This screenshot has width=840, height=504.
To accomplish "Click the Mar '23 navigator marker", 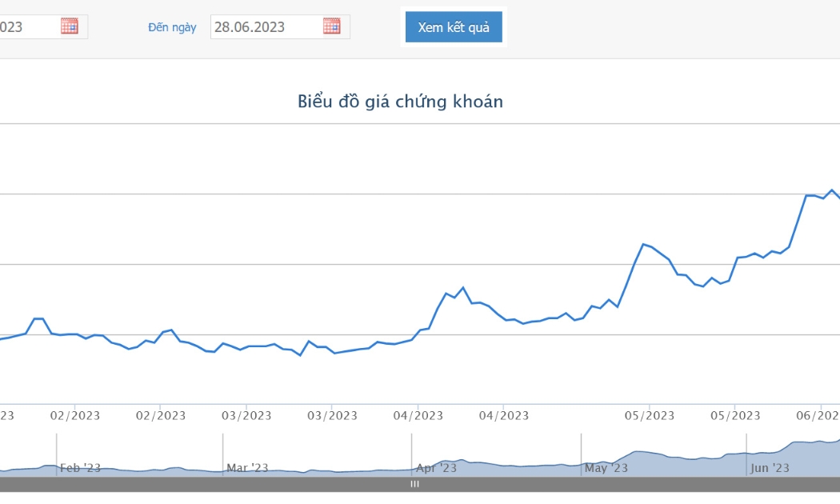I will (x=247, y=468).
